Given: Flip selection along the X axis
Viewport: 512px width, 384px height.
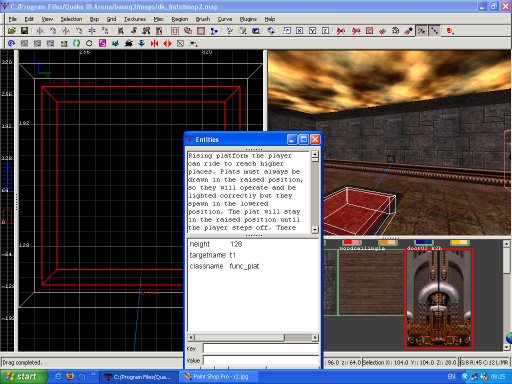Looking at the screenshot, I should tap(40, 31).
